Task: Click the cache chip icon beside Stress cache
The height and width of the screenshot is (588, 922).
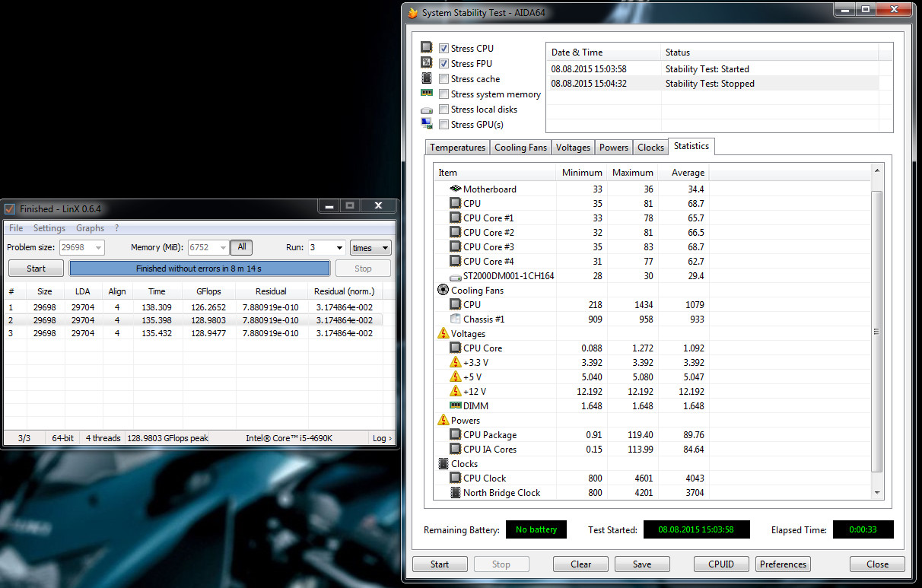Action: 427,78
